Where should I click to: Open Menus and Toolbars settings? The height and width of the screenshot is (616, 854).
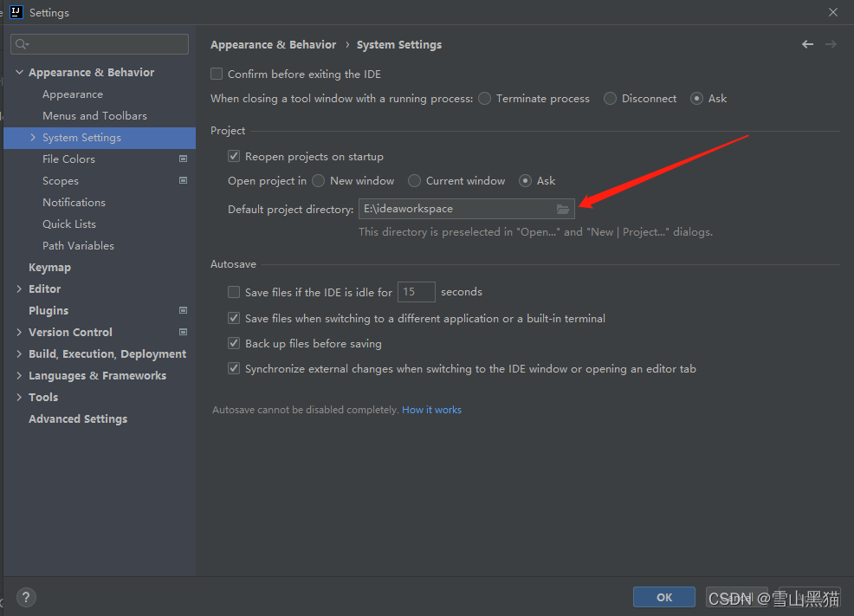pyautogui.click(x=94, y=115)
